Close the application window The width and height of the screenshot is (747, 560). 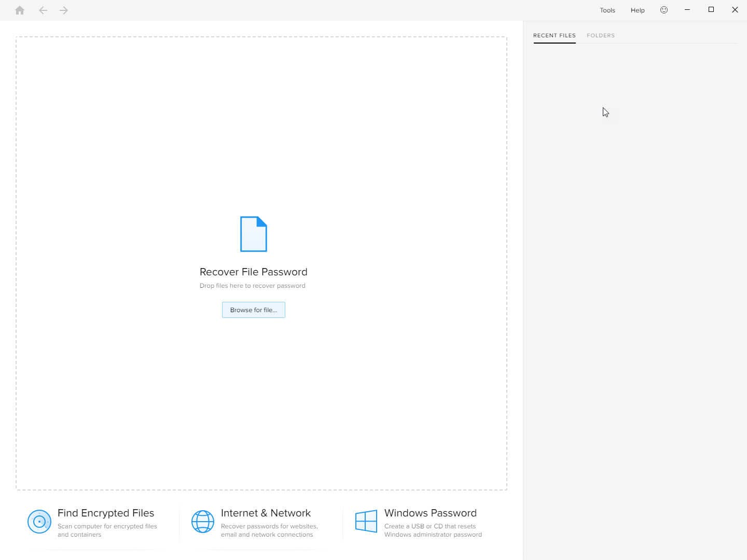pos(735,10)
